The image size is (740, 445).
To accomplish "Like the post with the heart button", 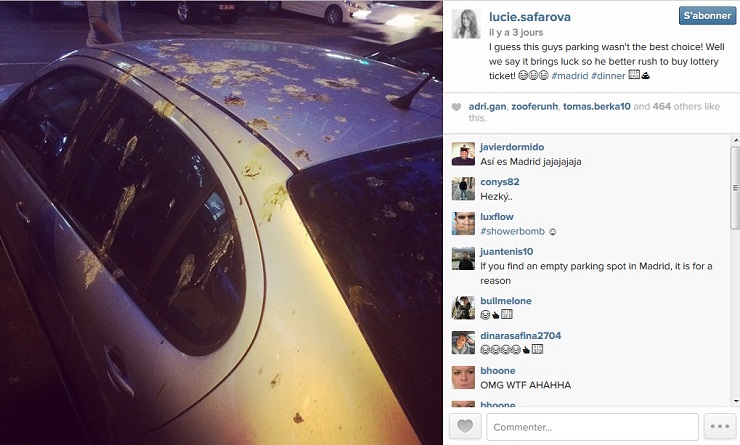I will tap(465, 427).
